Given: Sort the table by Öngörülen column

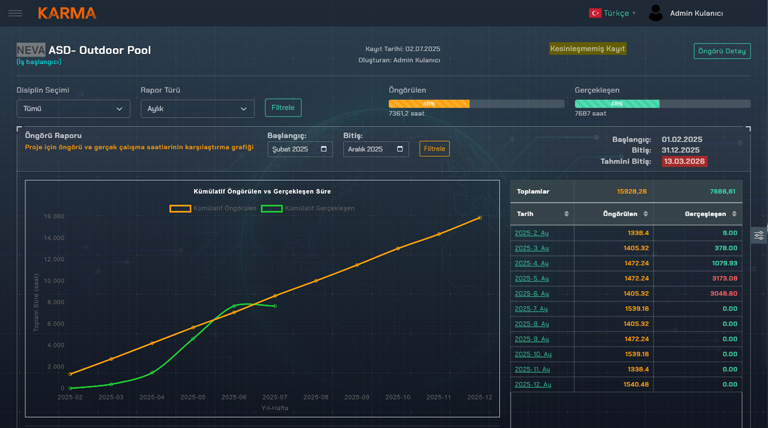Looking at the screenshot, I should 645,214.
